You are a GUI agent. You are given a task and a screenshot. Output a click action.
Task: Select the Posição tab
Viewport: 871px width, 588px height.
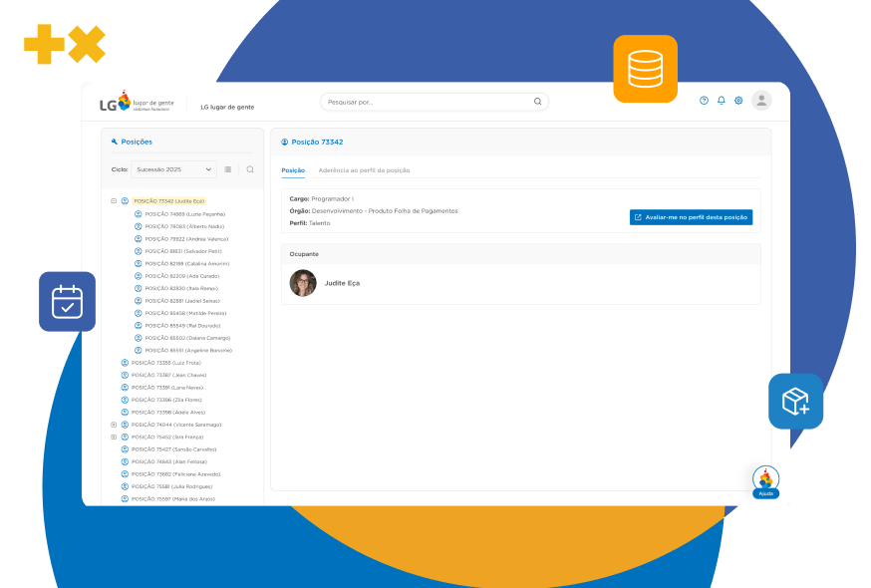pyautogui.click(x=293, y=170)
